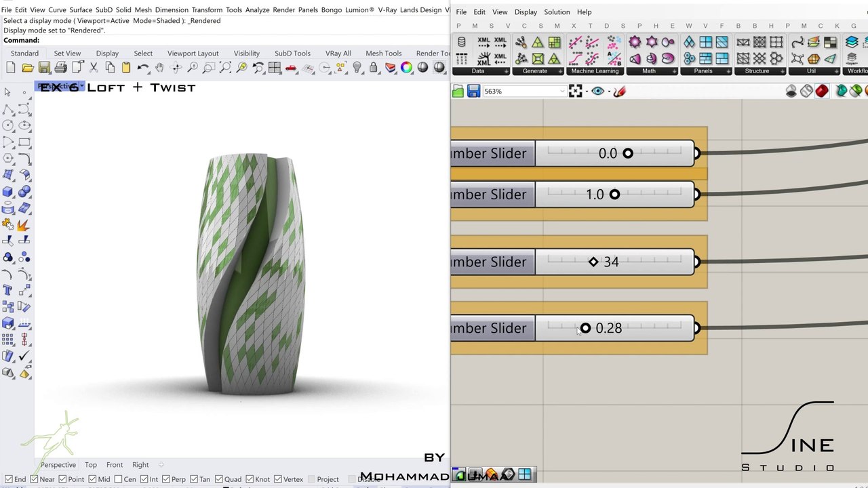This screenshot has height=488, width=868.
Task: Open the Grasshopper zoom level dropdown
Action: [x=561, y=91]
